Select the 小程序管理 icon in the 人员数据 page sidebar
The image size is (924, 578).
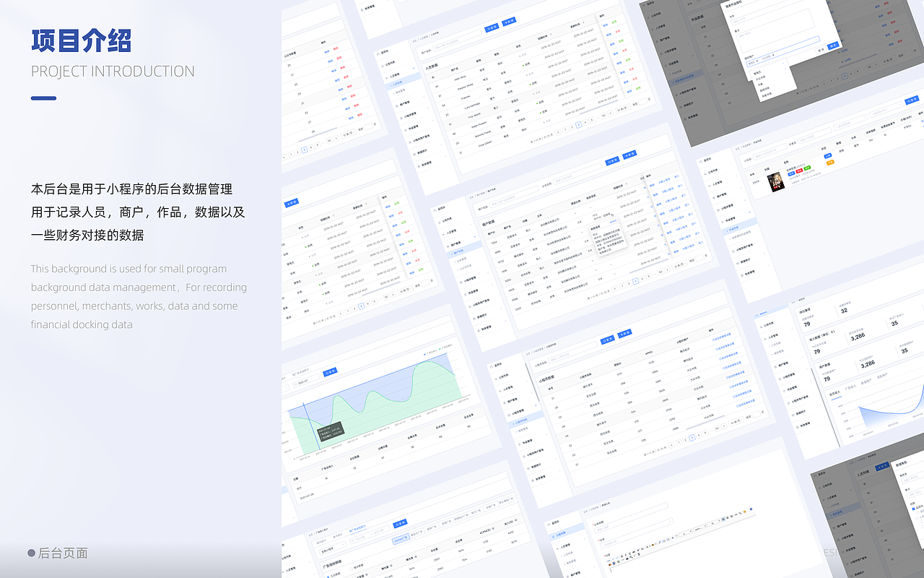(401, 118)
